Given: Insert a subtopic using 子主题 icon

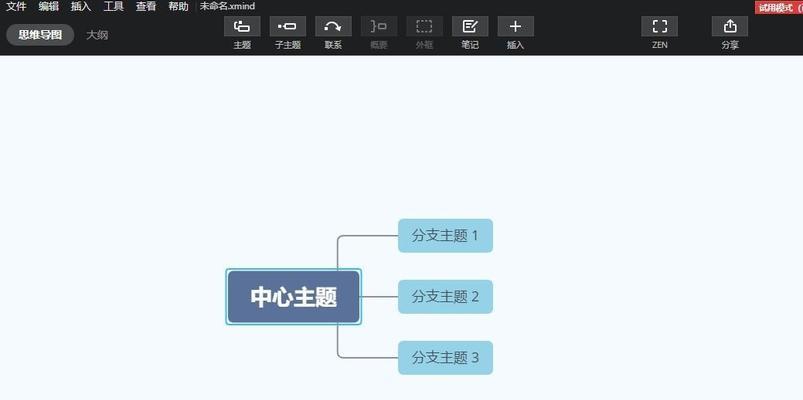Looking at the screenshot, I should [x=288, y=26].
